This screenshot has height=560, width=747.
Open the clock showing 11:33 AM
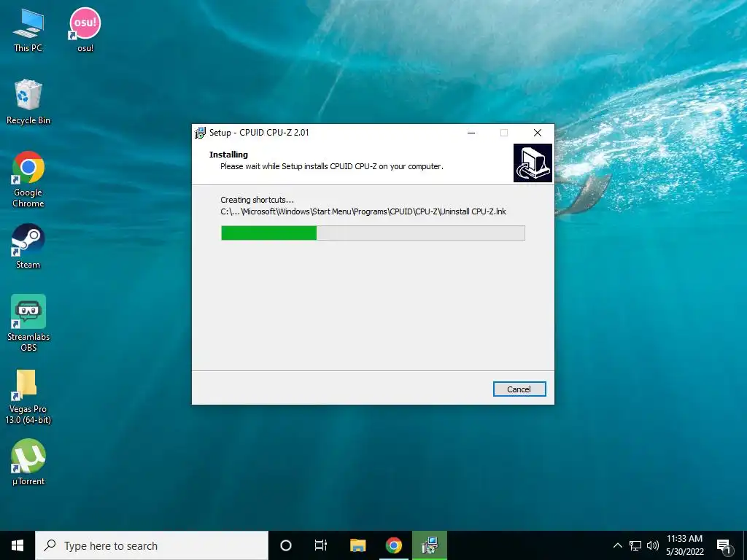pyautogui.click(x=684, y=545)
